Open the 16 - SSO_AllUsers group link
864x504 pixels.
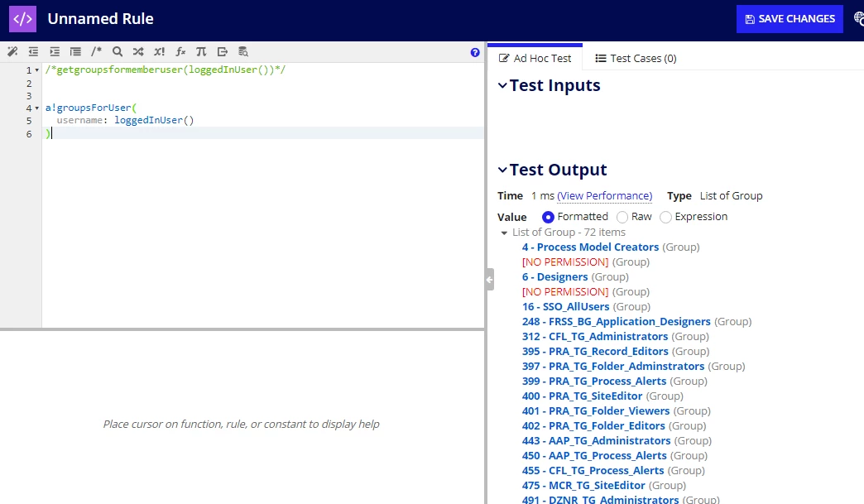pyautogui.click(x=565, y=306)
